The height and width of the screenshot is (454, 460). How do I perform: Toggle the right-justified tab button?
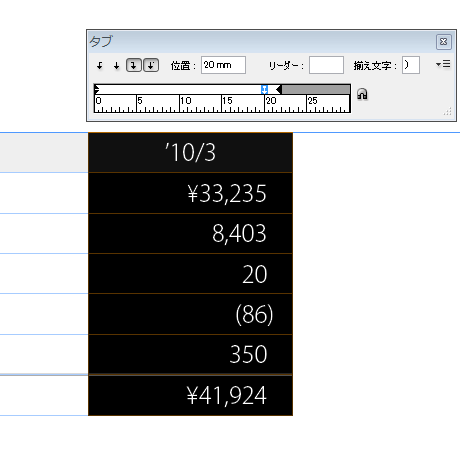click(134, 65)
